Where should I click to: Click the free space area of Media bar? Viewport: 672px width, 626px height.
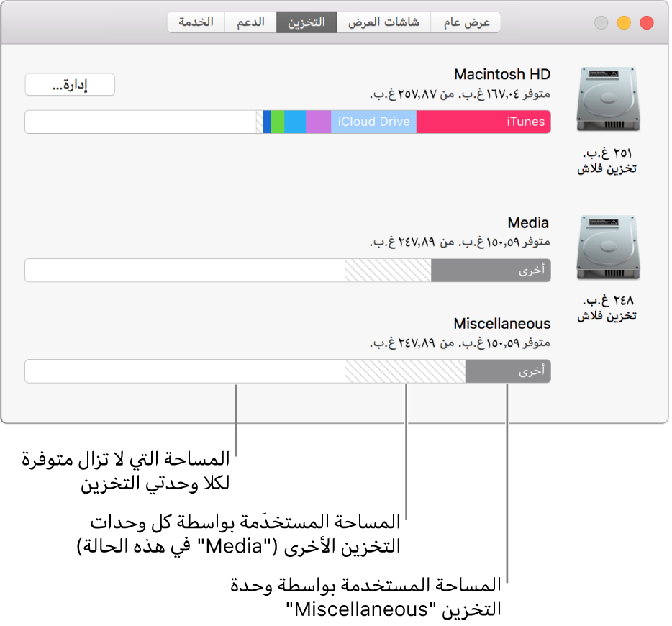(x=185, y=271)
